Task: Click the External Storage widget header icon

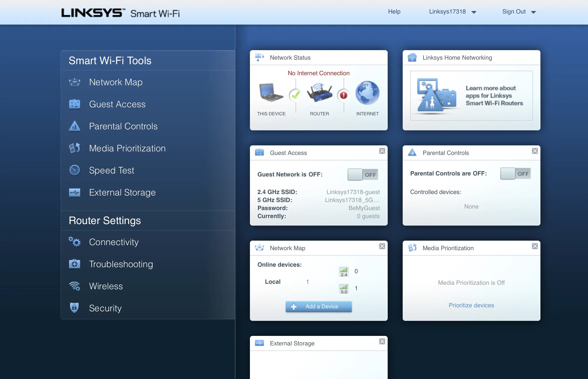Action: tap(259, 343)
